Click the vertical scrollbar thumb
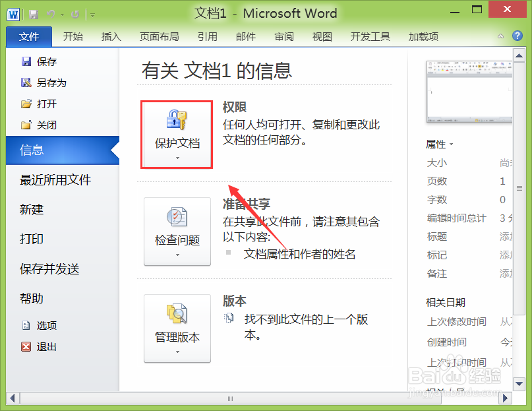 [x=519, y=189]
